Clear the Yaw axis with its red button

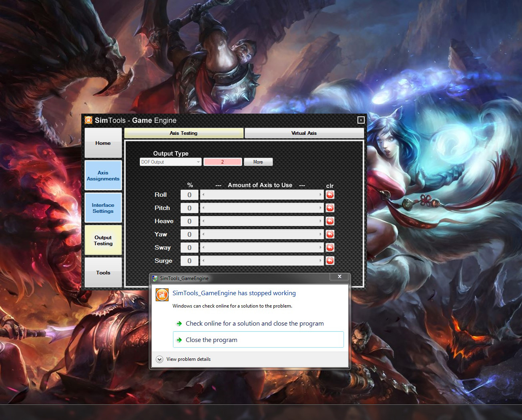pyautogui.click(x=330, y=234)
